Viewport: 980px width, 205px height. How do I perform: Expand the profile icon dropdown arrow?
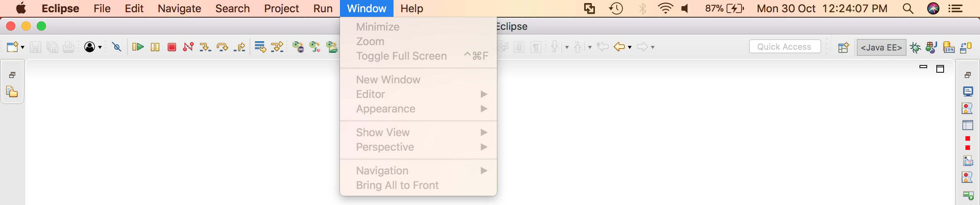pyautogui.click(x=100, y=47)
